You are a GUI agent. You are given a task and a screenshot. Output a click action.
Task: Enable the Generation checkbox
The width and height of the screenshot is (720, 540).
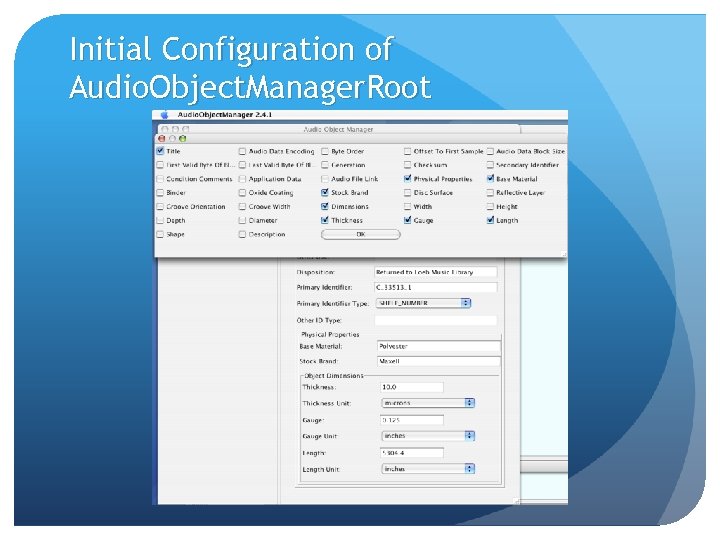pos(325,165)
